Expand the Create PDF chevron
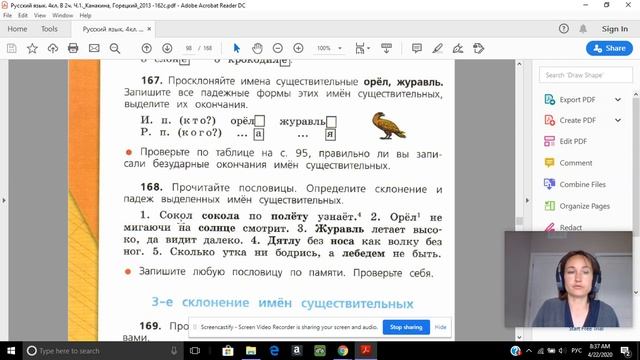This screenshot has width=640, height=360. pos(618,120)
